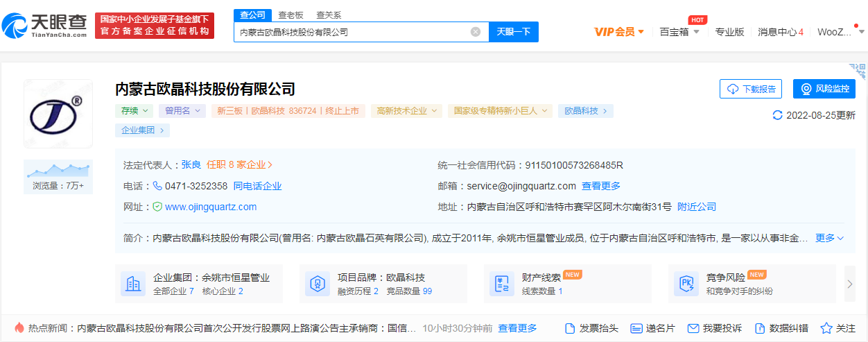Open 核心企业 2 link
This screenshot has height=342, width=868.
click(223, 291)
